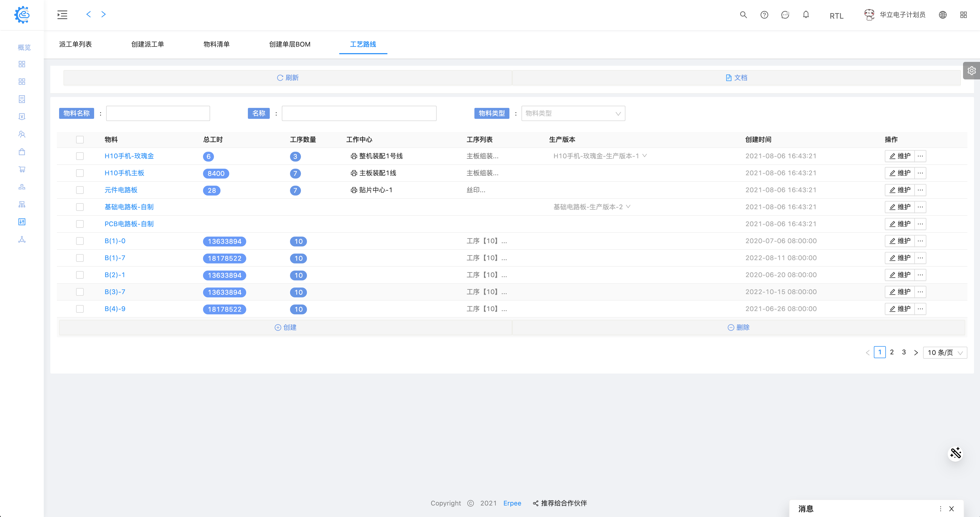Select all rows with the header checkbox
980x517 pixels.
(x=80, y=140)
